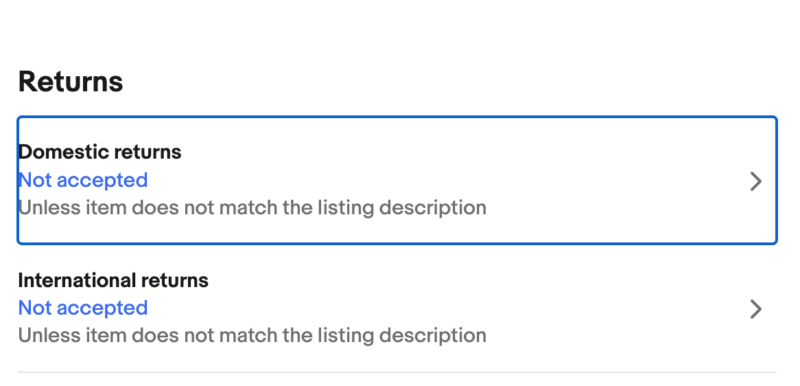Click the word International in the second row

tap(77, 280)
